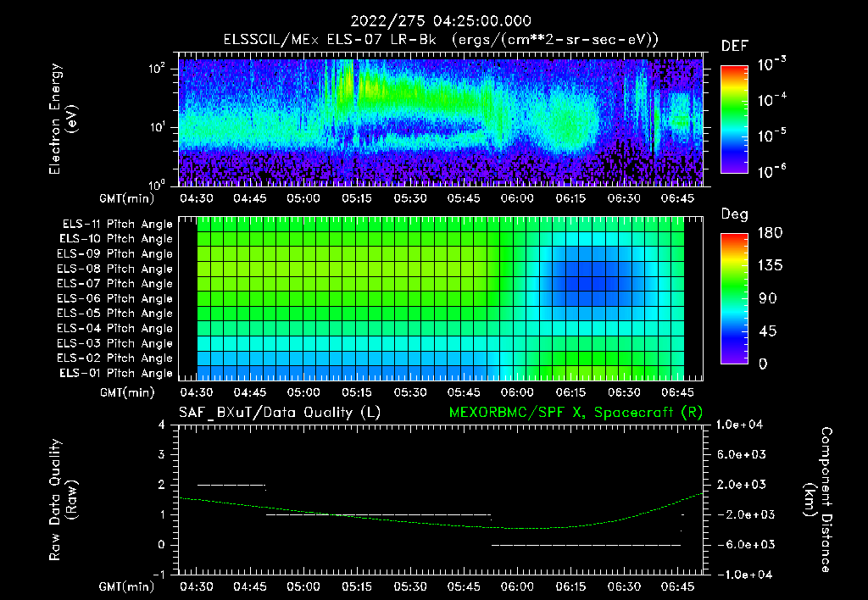Click the 3 tick on Raw Data Quality axis
Screen dimensions: 868x600
click(162, 454)
